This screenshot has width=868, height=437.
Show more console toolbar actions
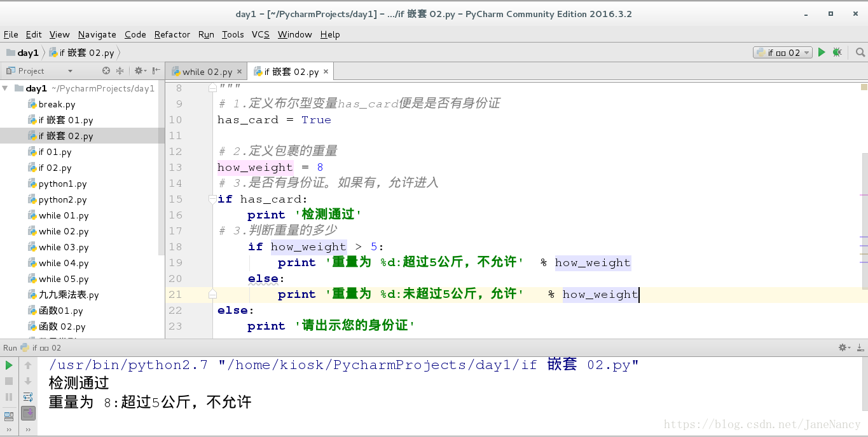pos(28,430)
